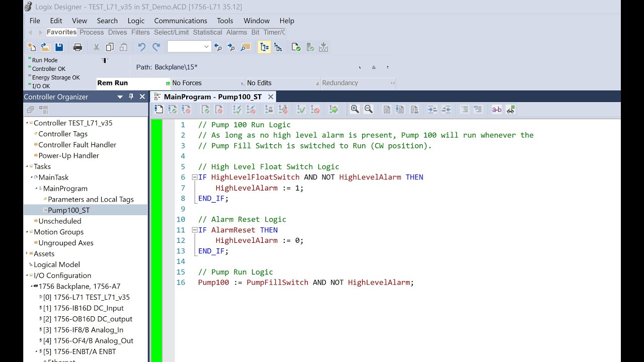
Task: Click the Decrease Indent icon
Action: click(446, 109)
